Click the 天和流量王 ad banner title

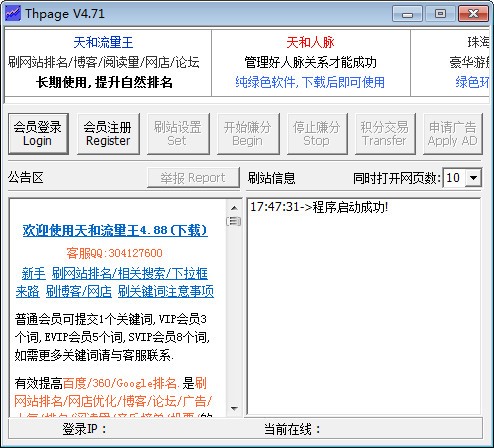(x=103, y=42)
